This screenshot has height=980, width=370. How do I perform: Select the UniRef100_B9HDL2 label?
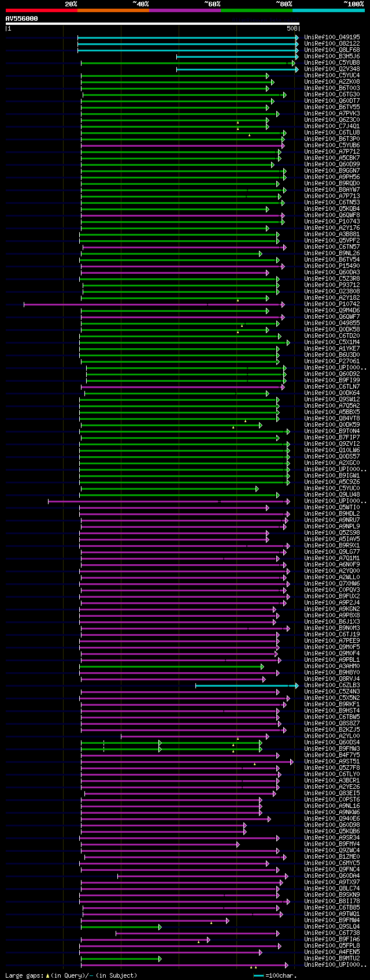pos(332,514)
